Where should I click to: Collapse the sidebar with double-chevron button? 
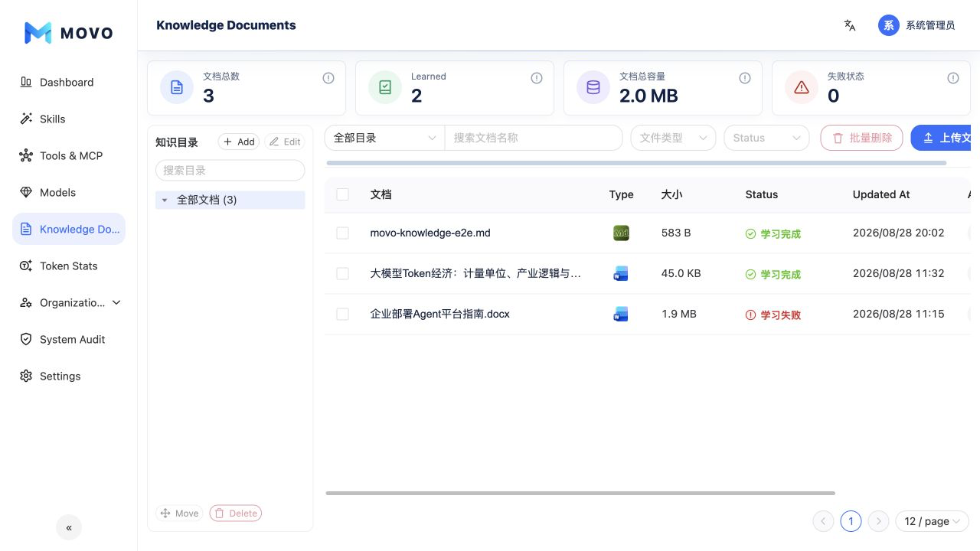[69, 527]
